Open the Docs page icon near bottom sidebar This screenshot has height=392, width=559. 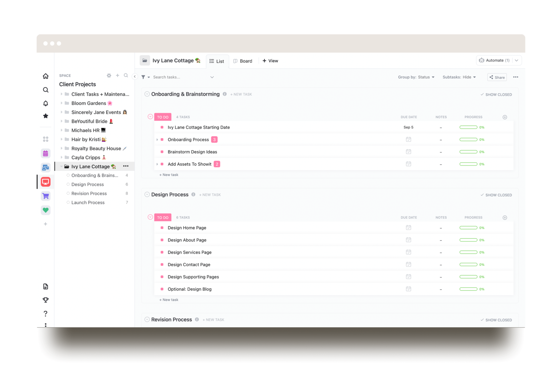pos(45,286)
